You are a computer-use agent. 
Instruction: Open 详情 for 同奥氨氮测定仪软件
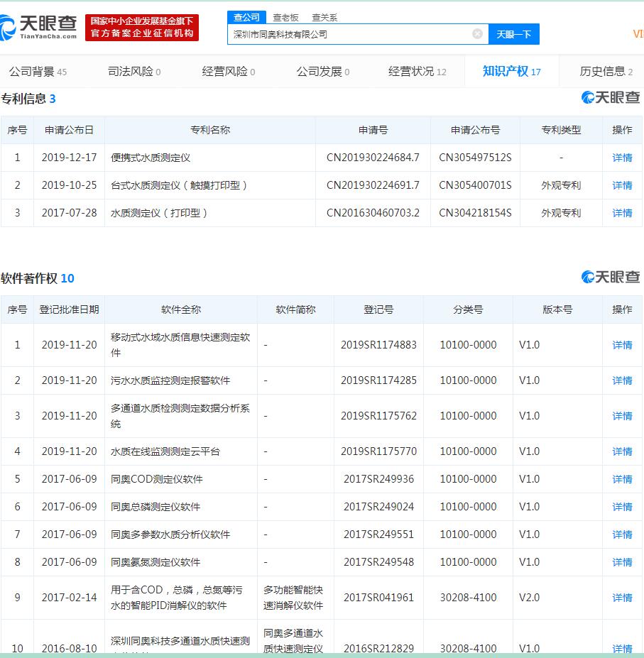pyautogui.click(x=622, y=562)
